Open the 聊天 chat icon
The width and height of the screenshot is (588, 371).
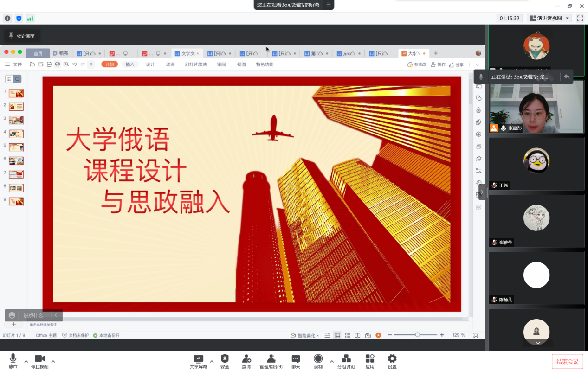click(x=296, y=359)
